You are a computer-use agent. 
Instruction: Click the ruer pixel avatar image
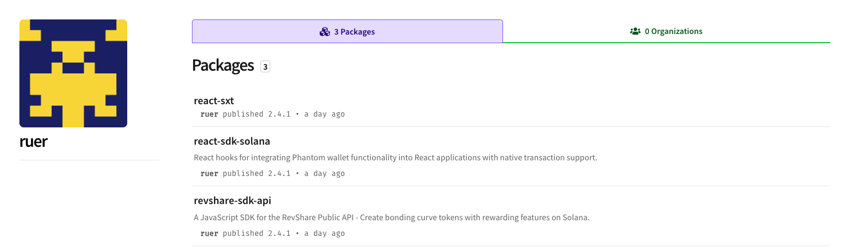73,73
